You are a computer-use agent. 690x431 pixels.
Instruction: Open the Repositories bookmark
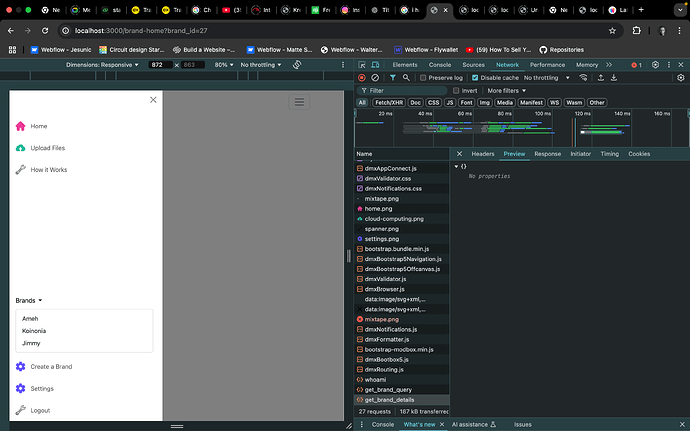point(562,50)
